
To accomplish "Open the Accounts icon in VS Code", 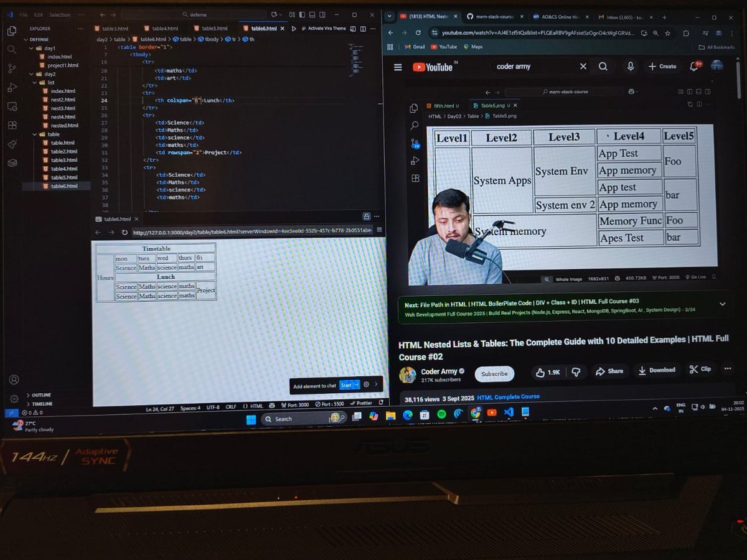I will click(14, 380).
